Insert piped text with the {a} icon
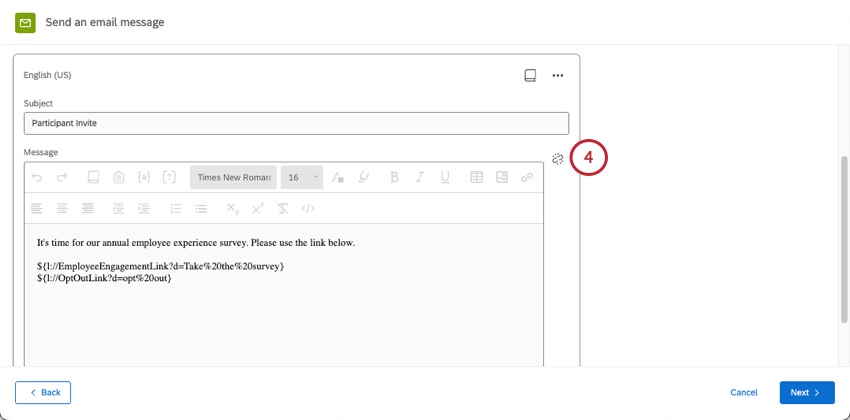Viewport: 850px width, 420px height. tap(144, 177)
